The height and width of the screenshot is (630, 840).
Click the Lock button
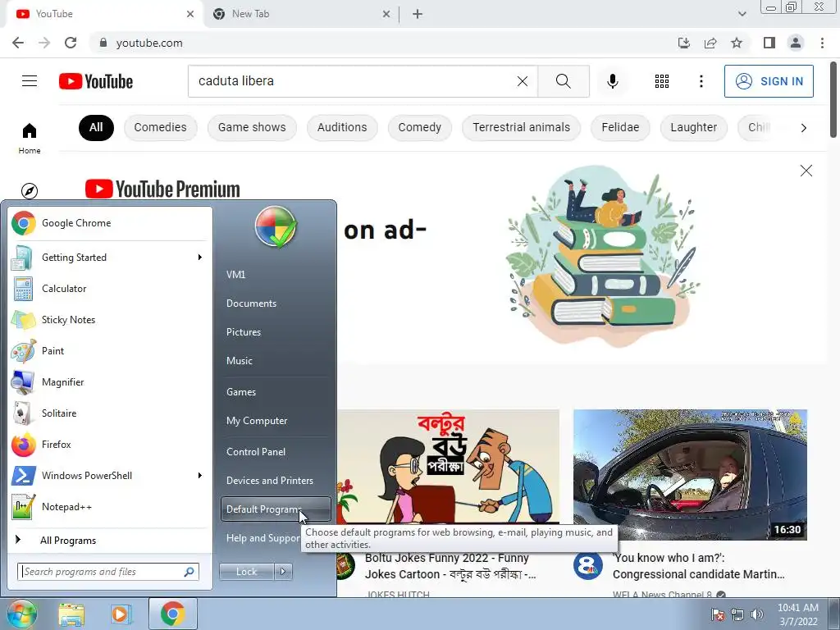click(x=246, y=572)
